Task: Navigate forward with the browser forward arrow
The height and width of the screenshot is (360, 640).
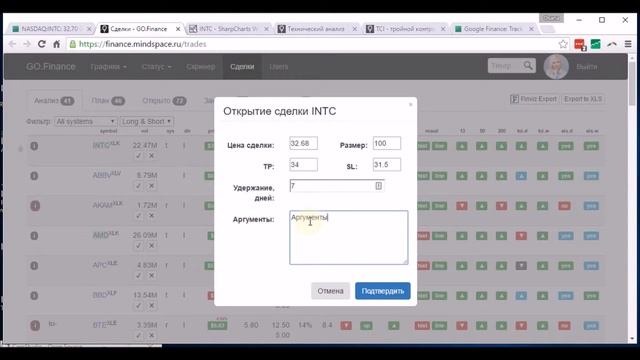Action: click(27, 44)
